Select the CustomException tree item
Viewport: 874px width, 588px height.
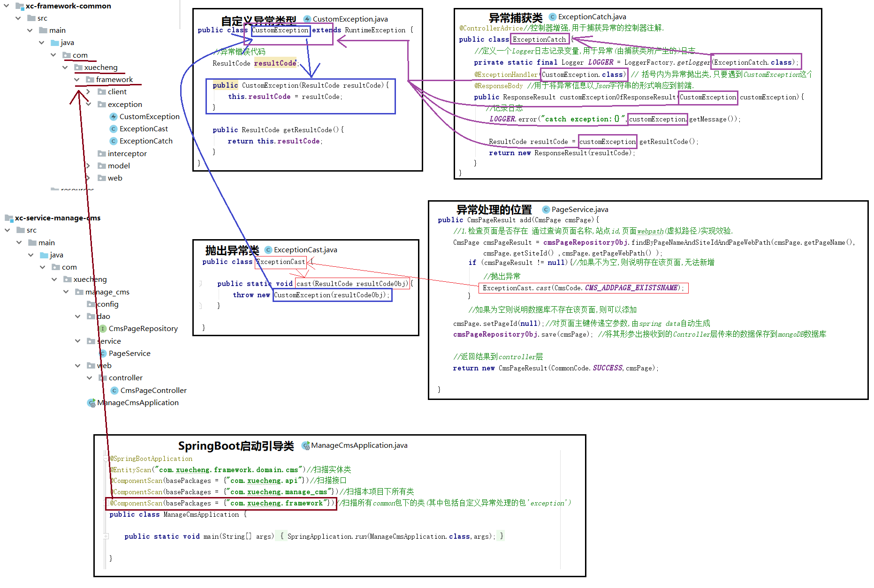point(150,116)
